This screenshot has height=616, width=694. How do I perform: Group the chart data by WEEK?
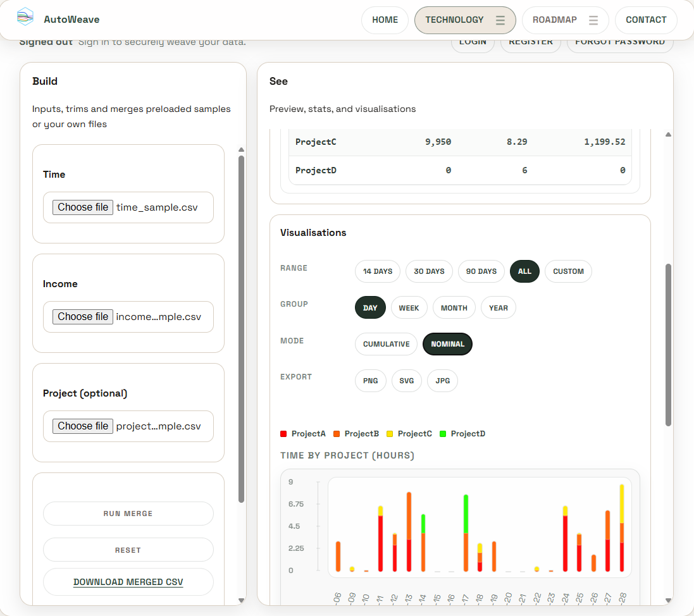409,307
